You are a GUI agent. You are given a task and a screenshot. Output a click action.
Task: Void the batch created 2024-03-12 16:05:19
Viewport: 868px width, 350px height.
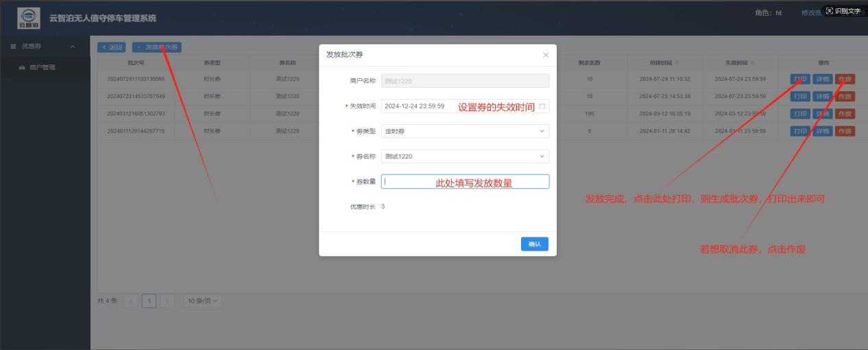[x=845, y=114]
